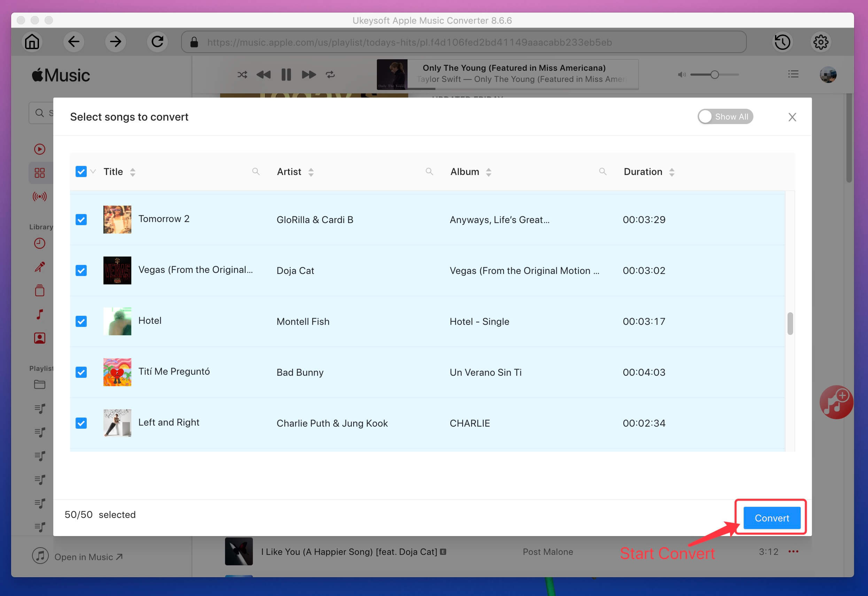Click the Apple Music home tab
The image size is (868, 596).
click(31, 41)
